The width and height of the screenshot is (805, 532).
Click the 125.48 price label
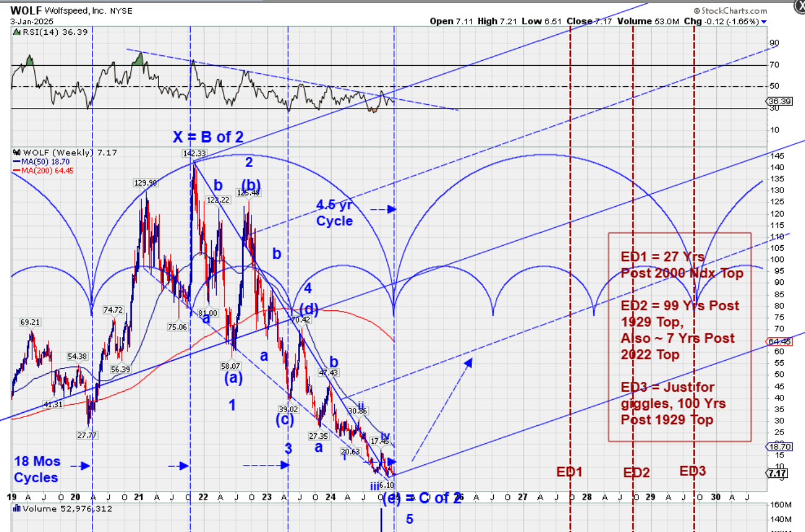[x=248, y=192]
